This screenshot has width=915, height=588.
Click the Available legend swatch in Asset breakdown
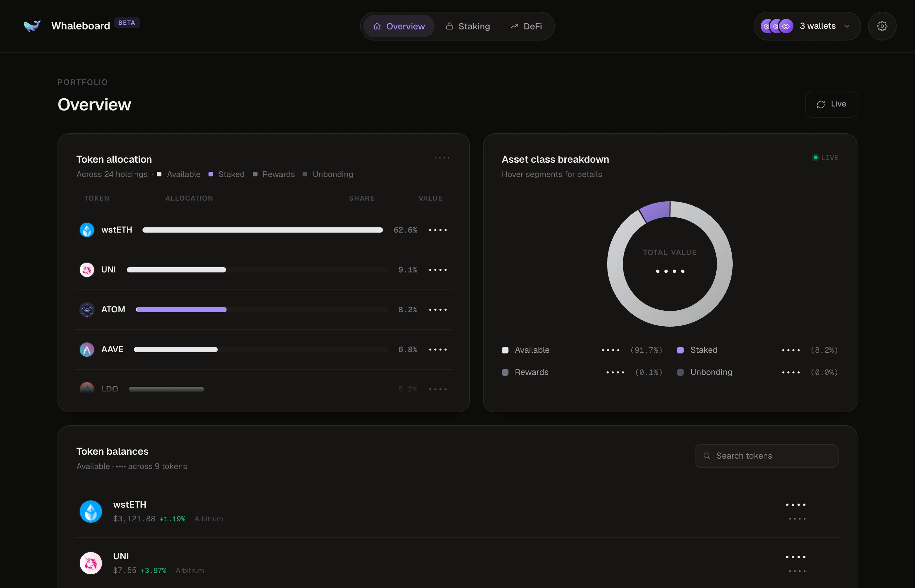coord(505,350)
